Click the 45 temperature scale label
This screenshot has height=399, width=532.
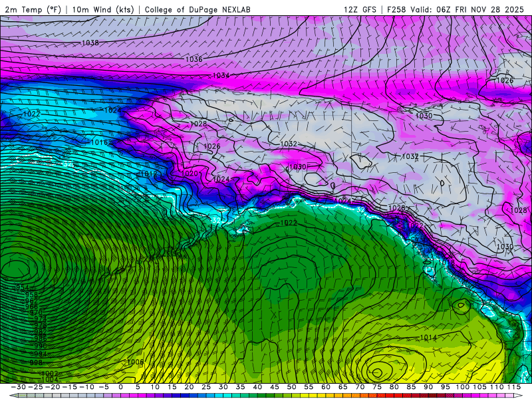coord(275,387)
